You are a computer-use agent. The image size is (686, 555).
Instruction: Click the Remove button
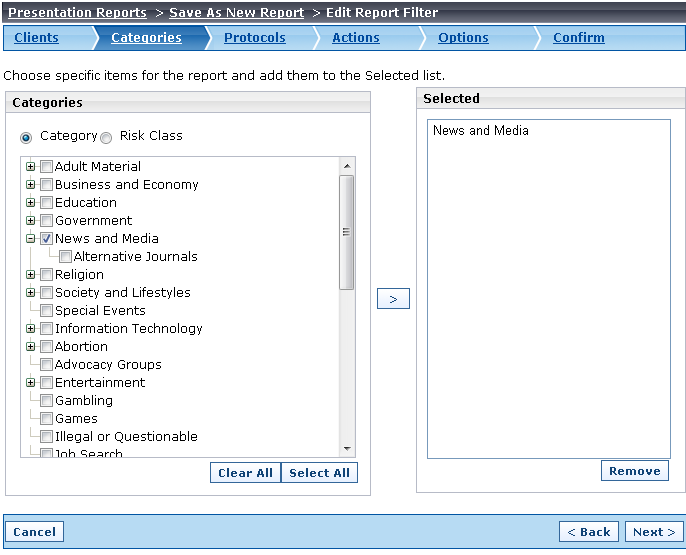[634, 471]
